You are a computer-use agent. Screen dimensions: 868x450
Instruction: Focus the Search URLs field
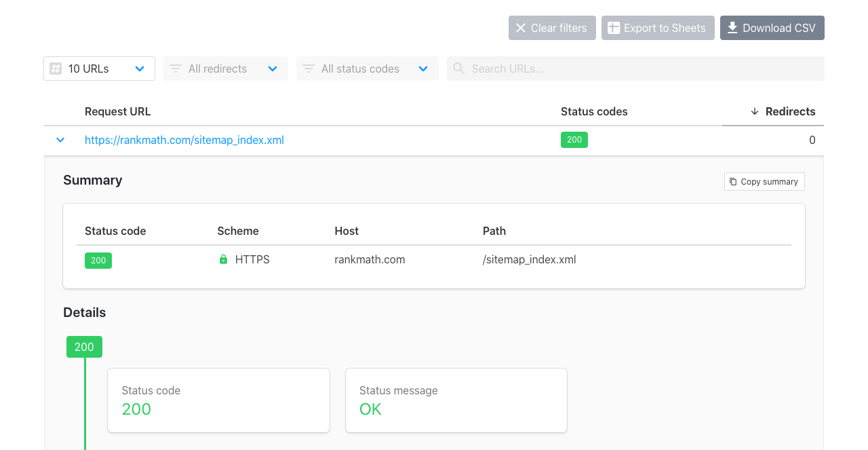tap(635, 69)
